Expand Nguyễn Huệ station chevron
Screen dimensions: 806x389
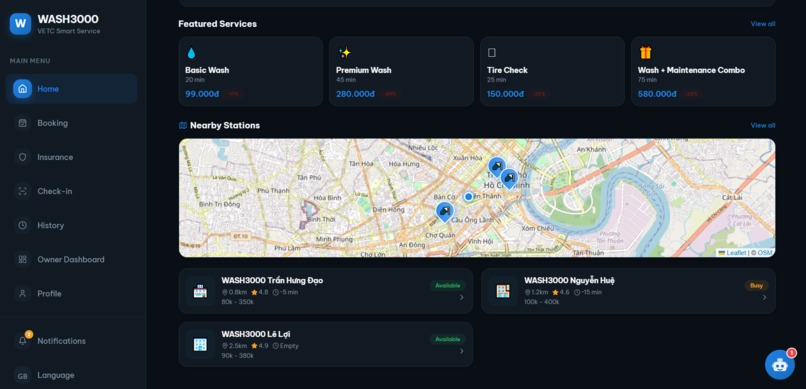(764, 297)
